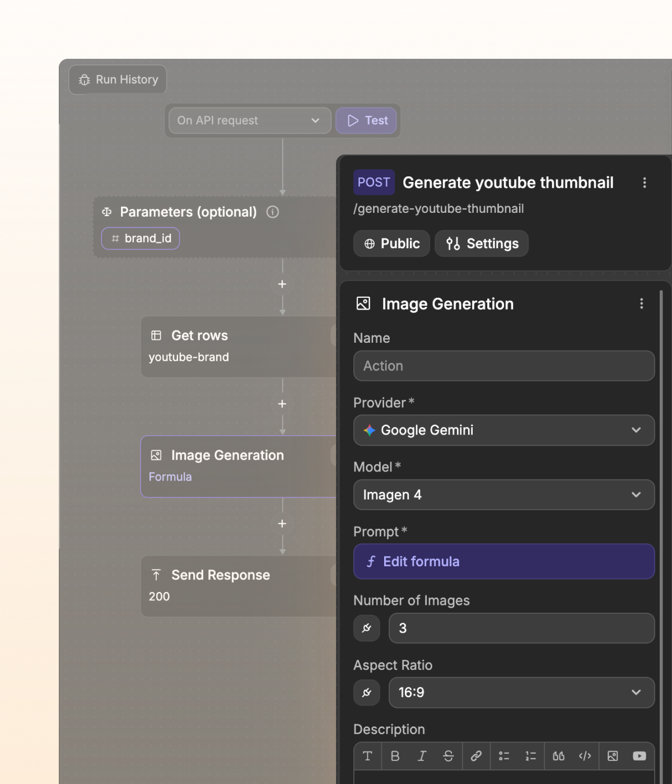Insert a link in Description

coord(476,756)
